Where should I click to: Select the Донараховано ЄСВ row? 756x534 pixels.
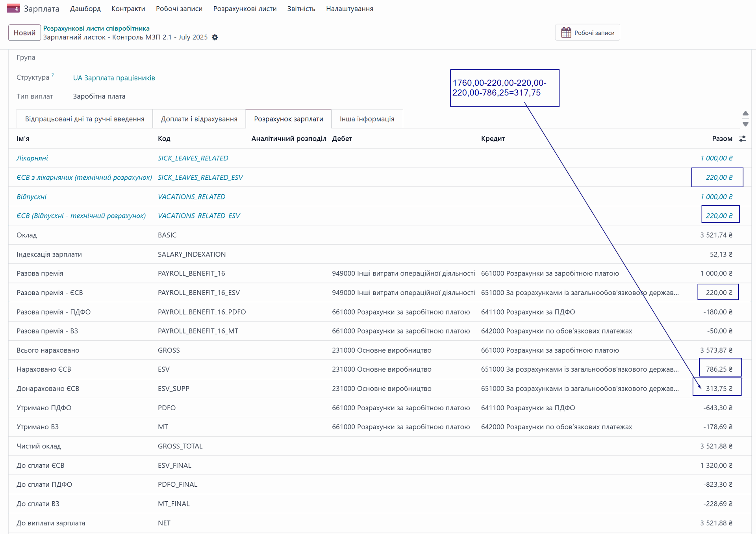(48, 389)
